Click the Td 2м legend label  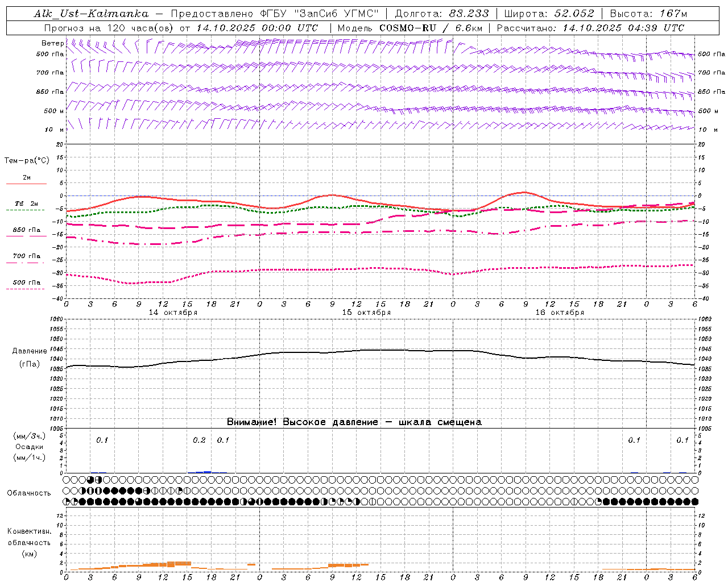click(x=26, y=203)
